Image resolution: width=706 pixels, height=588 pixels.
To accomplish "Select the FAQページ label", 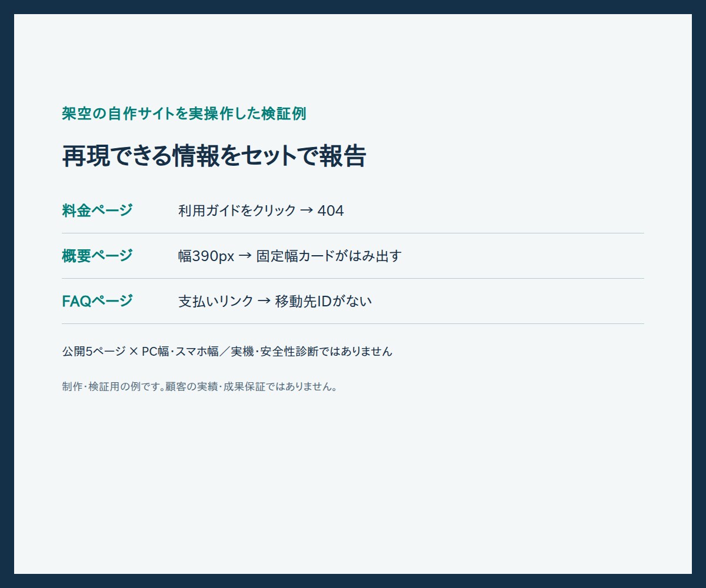I will (x=97, y=301).
